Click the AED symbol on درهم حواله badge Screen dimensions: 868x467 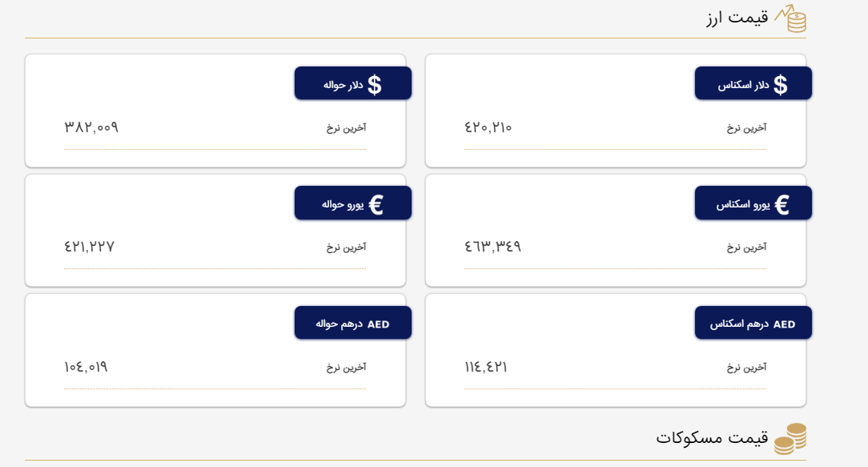point(379,324)
